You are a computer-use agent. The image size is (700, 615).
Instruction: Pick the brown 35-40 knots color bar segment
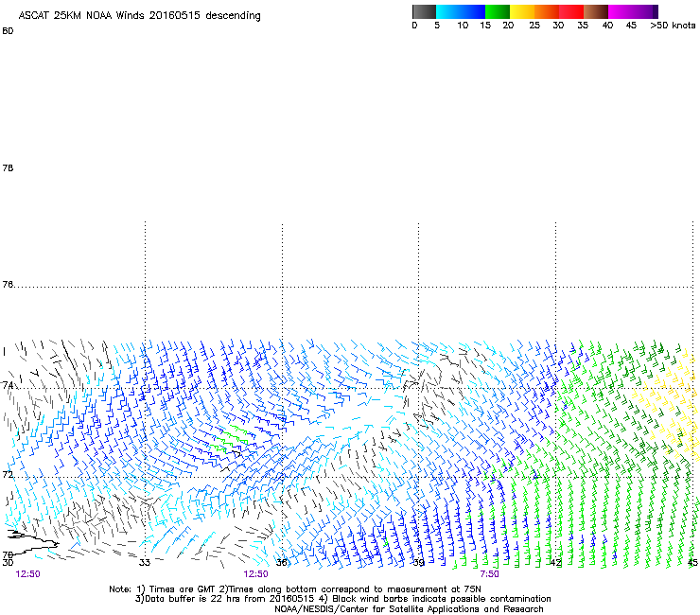tap(596, 11)
